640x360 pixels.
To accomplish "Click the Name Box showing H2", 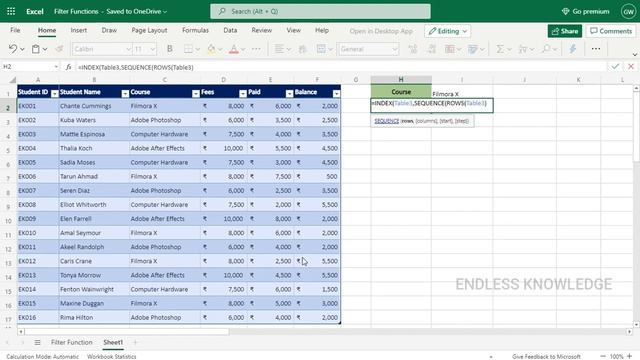I will 29,67.
